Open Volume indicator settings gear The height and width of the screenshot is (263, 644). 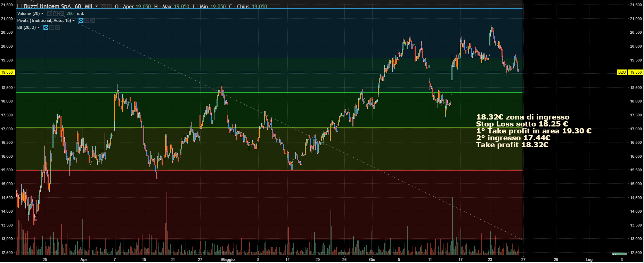tap(56, 14)
